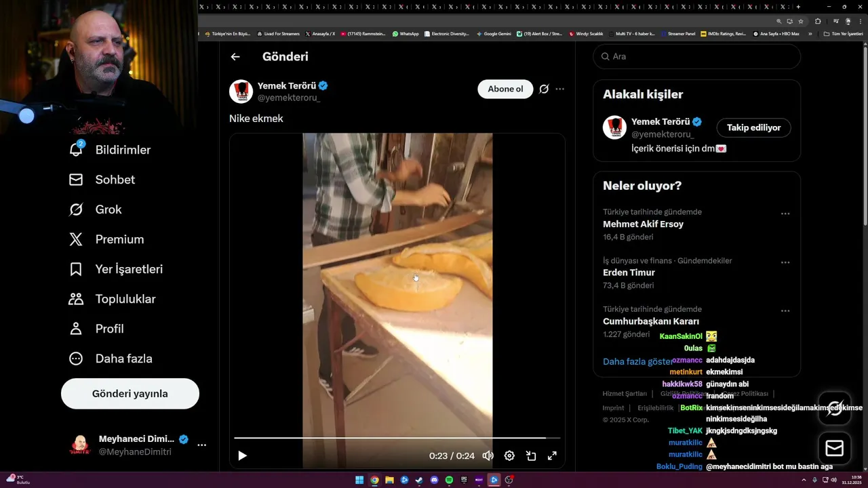The width and height of the screenshot is (868, 488).
Task: Open the post's more options dots
Action: pos(559,89)
